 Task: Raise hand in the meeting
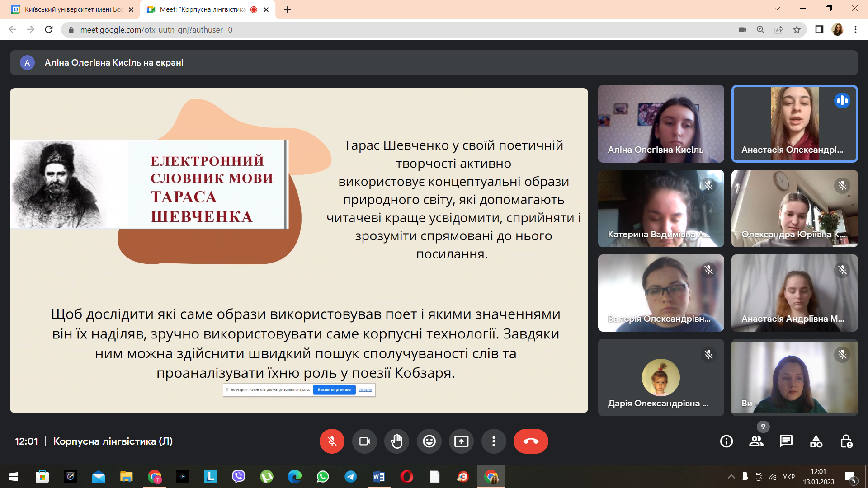pos(397,441)
